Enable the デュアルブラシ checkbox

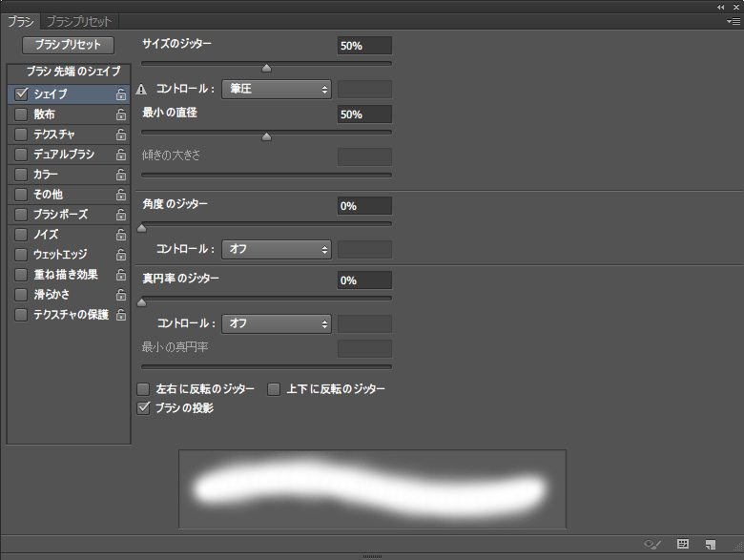point(21,155)
